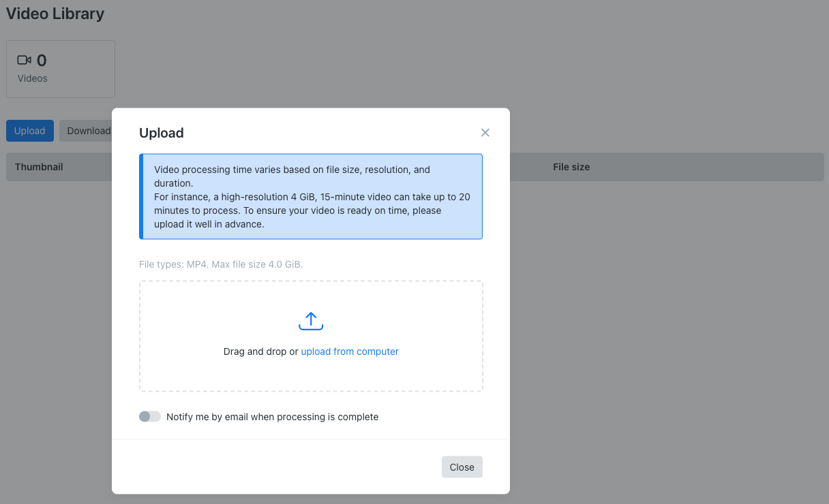Screen dimensions: 829x504
Task: Click the partially hidden Download button
Action: coord(86,131)
